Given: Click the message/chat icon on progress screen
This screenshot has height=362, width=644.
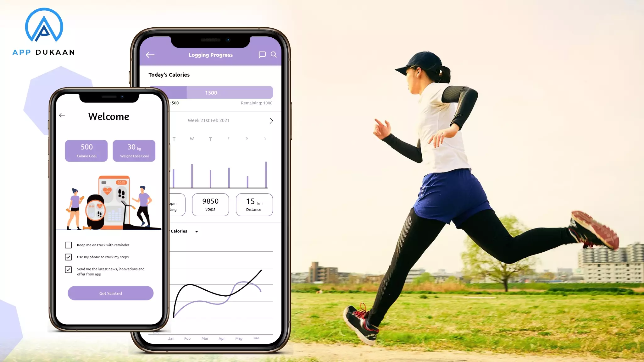Looking at the screenshot, I should coord(262,54).
